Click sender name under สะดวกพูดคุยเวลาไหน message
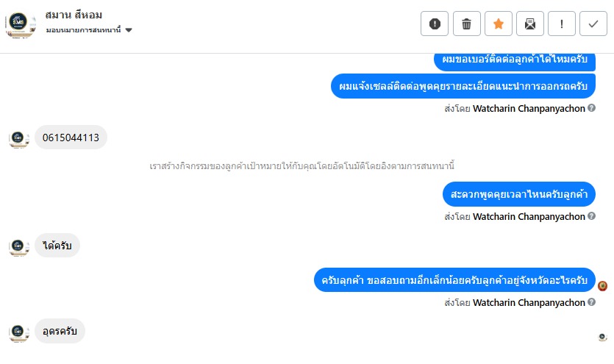The height and width of the screenshot is (364, 614). pos(529,217)
